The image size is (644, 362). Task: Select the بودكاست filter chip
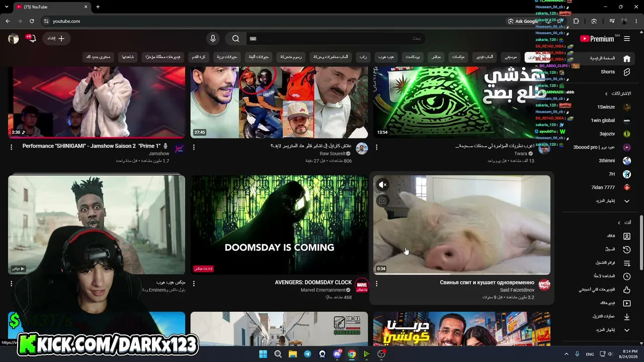tap(413, 57)
